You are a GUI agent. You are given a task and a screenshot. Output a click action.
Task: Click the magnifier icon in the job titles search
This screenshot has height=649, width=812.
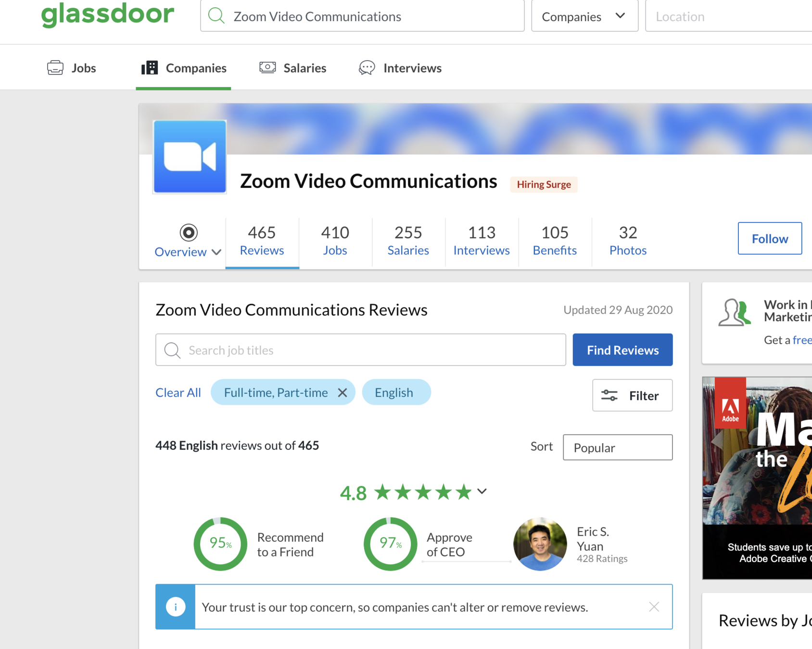click(x=172, y=350)
